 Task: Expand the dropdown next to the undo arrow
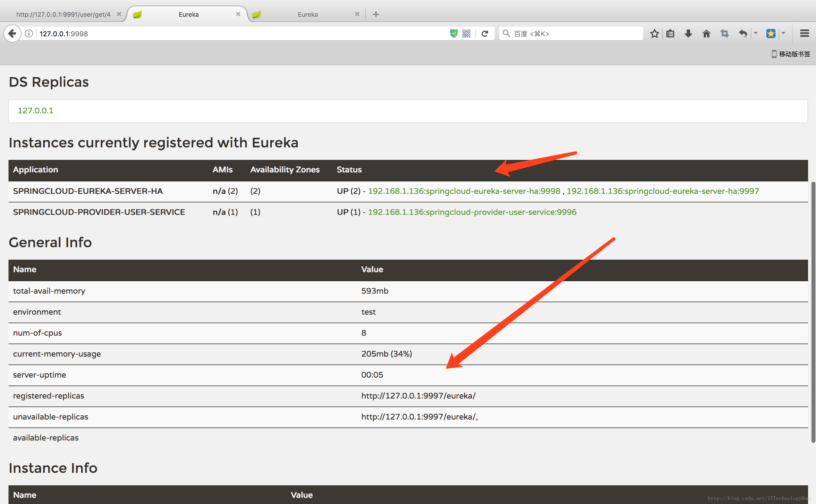coord(756,33)
